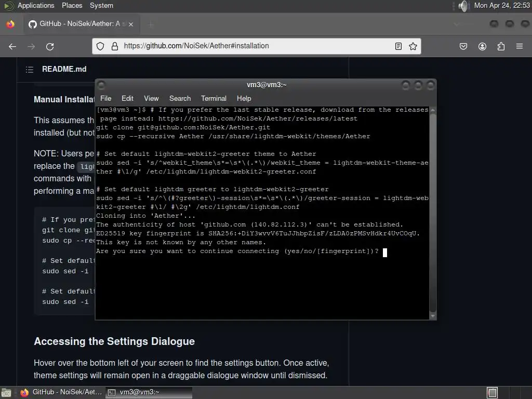This screenshot has height=399, width=532.
Task: Open terminal File menu
Action: click(x=105, y=98)
